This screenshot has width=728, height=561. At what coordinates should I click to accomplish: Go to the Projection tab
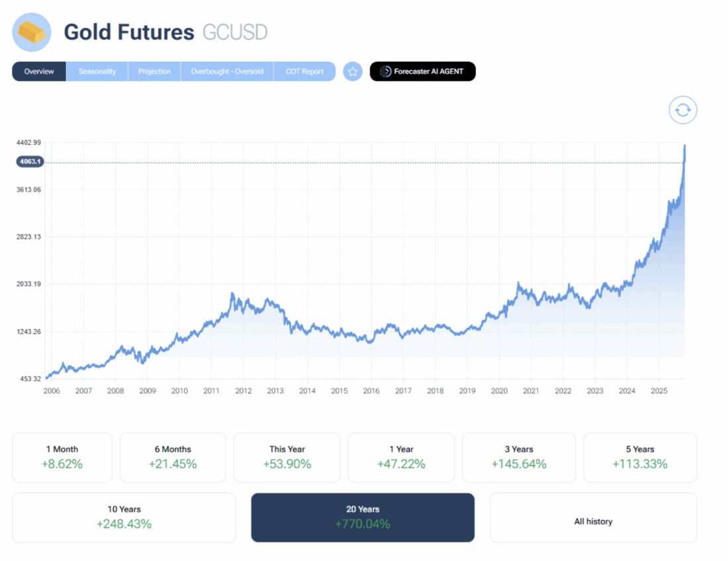point(154,72)
